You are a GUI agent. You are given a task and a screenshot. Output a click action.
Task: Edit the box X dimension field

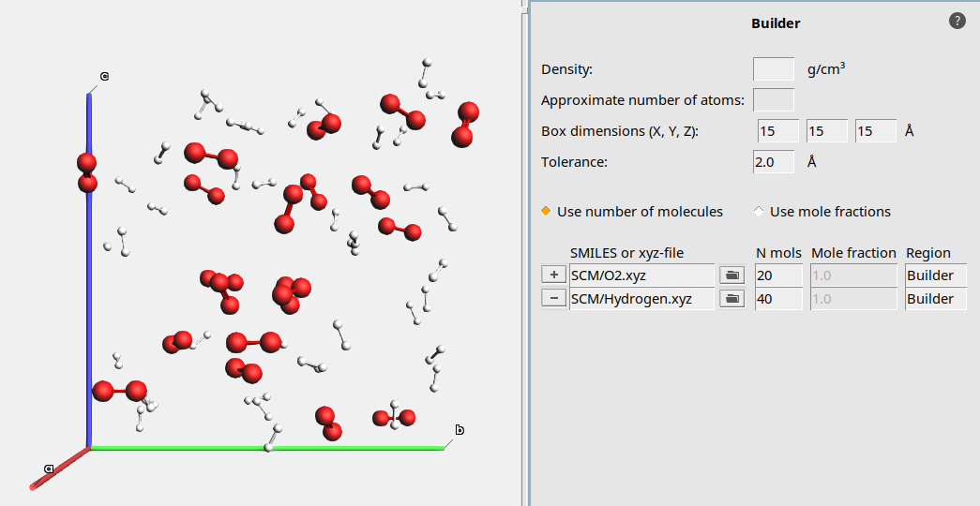777,131
